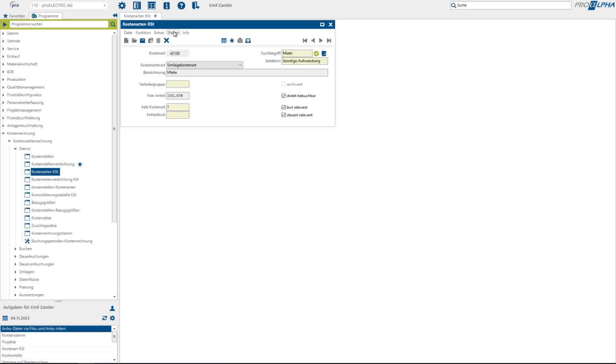Open the Funktion menu

(x=143, y=33)
